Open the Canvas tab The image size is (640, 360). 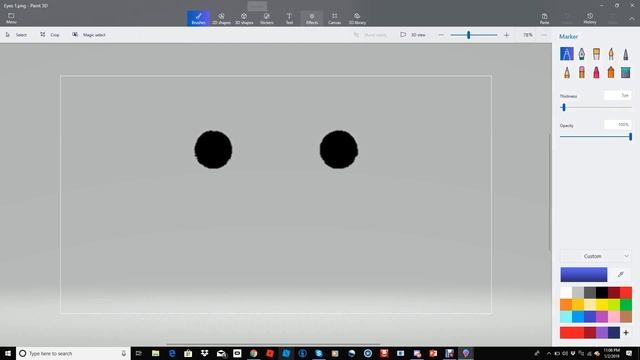pyautogui.click(x=334, y=18)
